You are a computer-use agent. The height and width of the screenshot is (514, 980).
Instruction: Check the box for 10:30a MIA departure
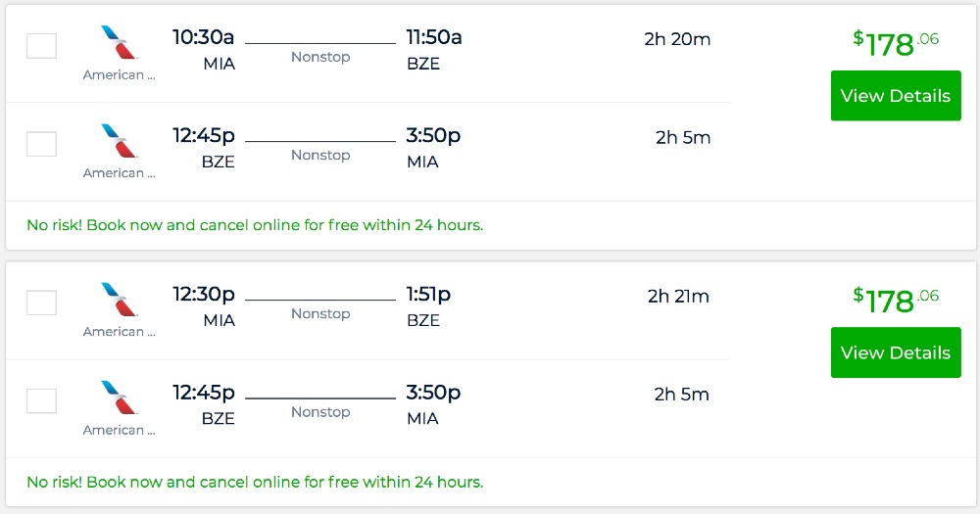(x=41, y=46)
